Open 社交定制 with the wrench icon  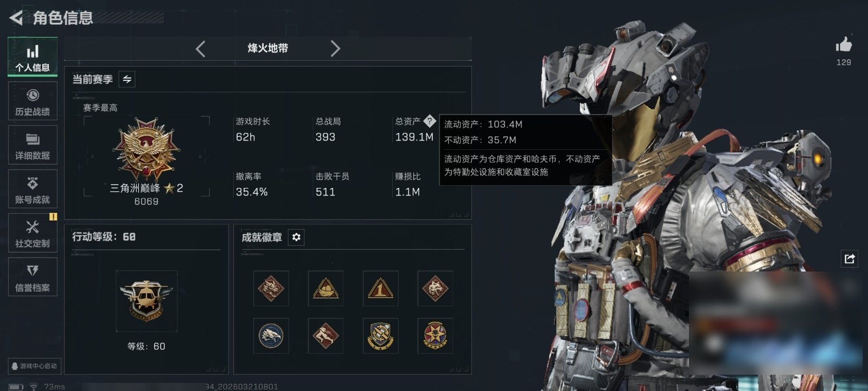(33, 234)
